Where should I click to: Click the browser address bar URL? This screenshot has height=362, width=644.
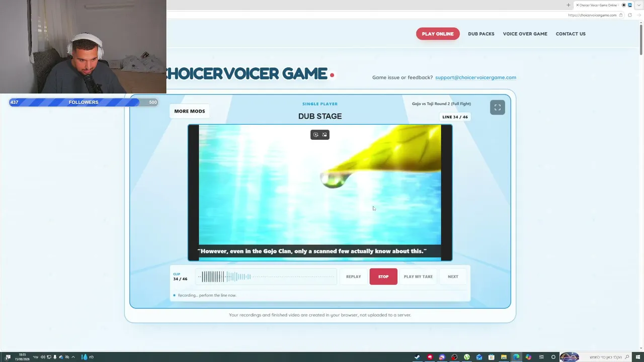(592, 15)
